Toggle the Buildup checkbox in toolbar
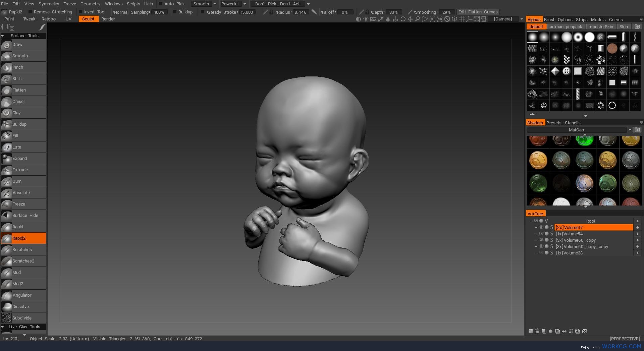The width and height of the screenshot is (644, 351). (x=174, y=12)
